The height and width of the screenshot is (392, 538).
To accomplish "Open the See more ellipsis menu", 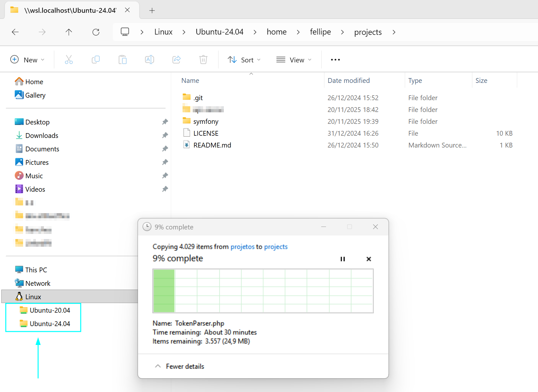I will tap(335, 60).
